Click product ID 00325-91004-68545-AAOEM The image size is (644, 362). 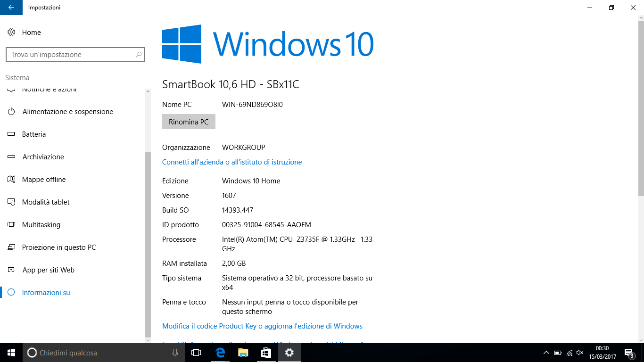click(x=266, y=225)
